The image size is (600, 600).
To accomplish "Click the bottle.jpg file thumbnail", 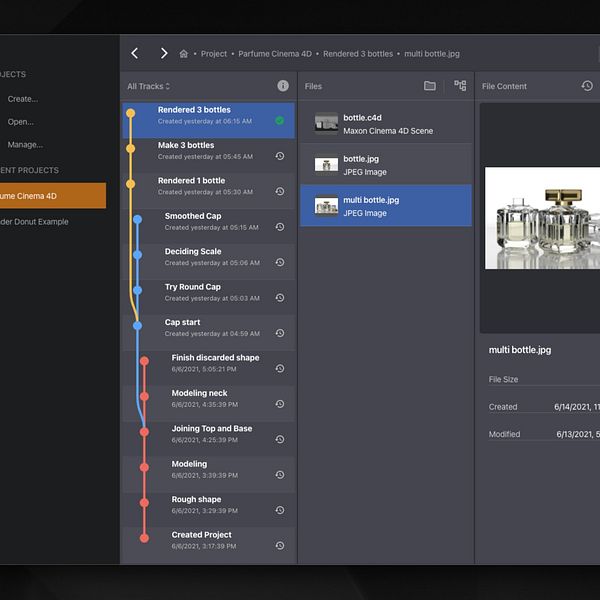I will click(326, 165).
